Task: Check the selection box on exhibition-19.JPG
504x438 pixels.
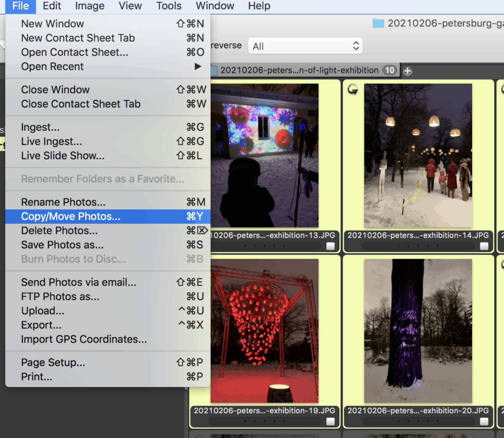Action: point(330,421)
